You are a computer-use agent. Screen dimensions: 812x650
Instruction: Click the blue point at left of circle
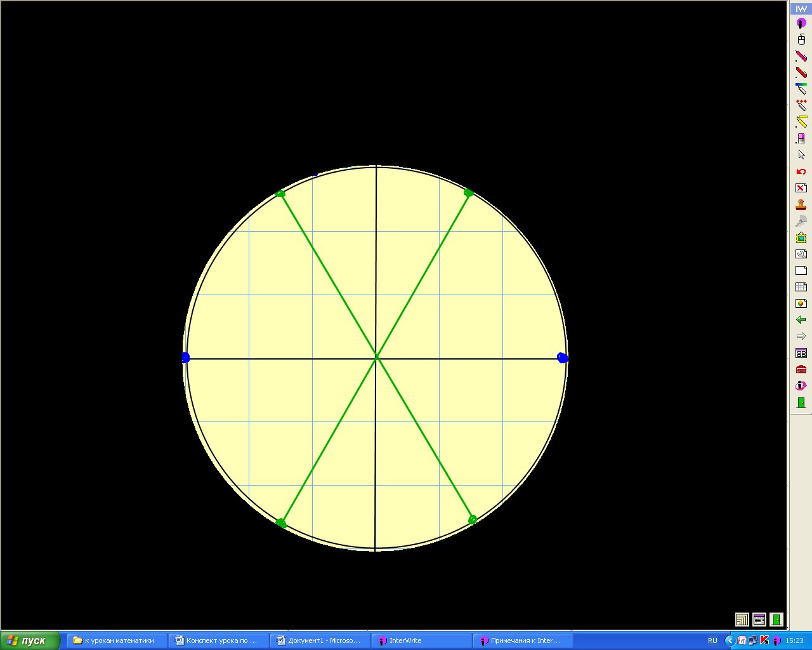[185, 358]
